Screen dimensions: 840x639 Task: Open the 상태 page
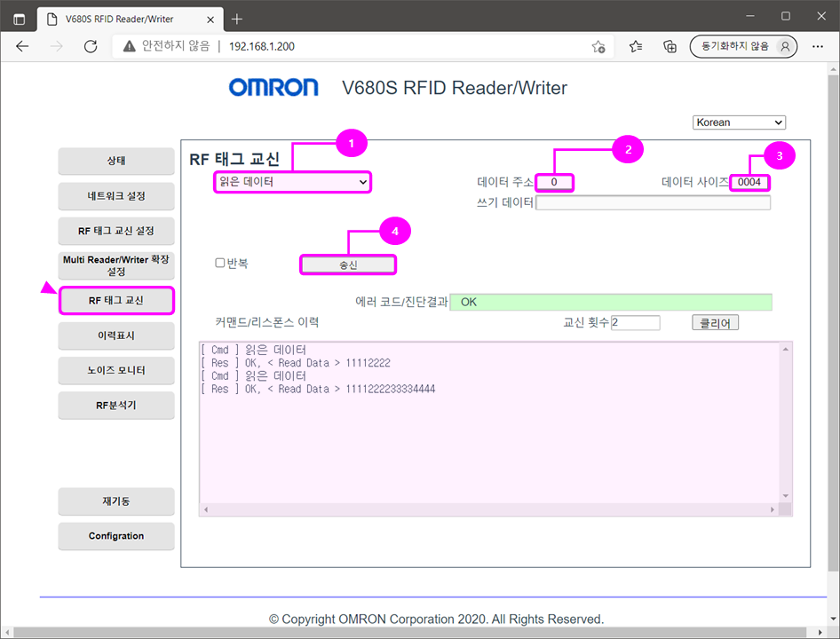[x=116, y=161]
